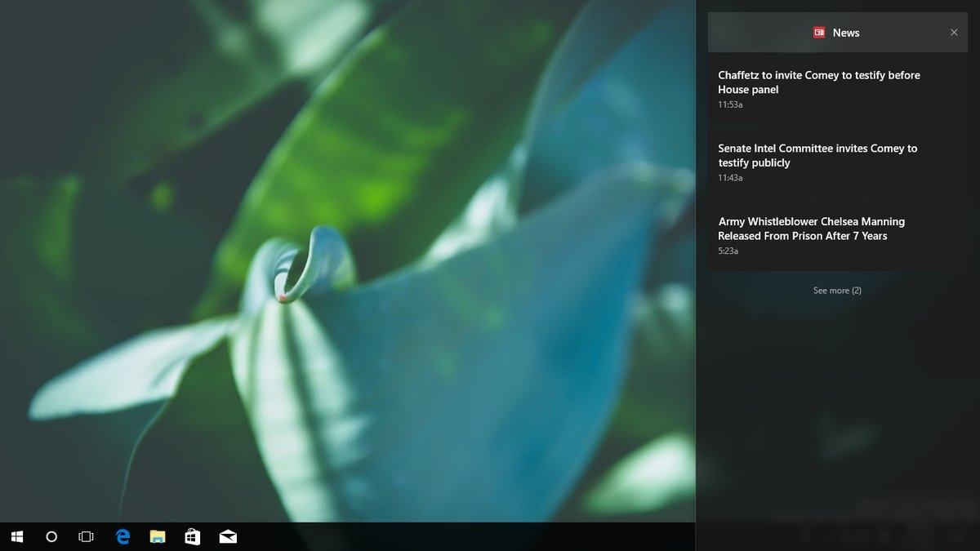
Task: Launch the Windows Store app
Action: tap(193, 536)
